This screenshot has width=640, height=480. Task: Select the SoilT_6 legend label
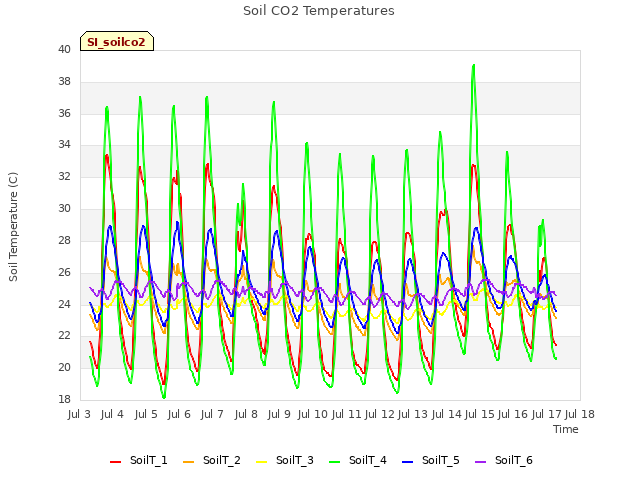point(514,460)
